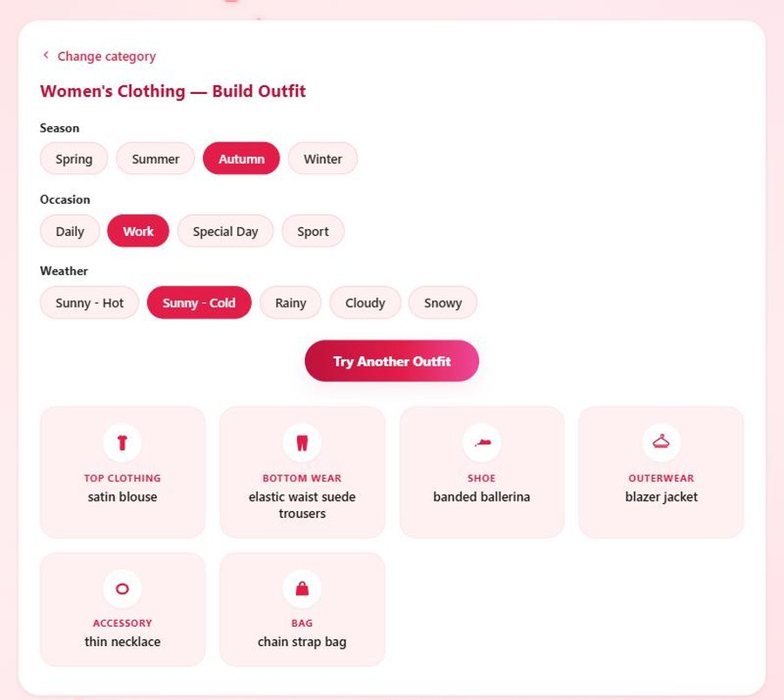Click the "banded ballerina" text

(x=482, y=496)
